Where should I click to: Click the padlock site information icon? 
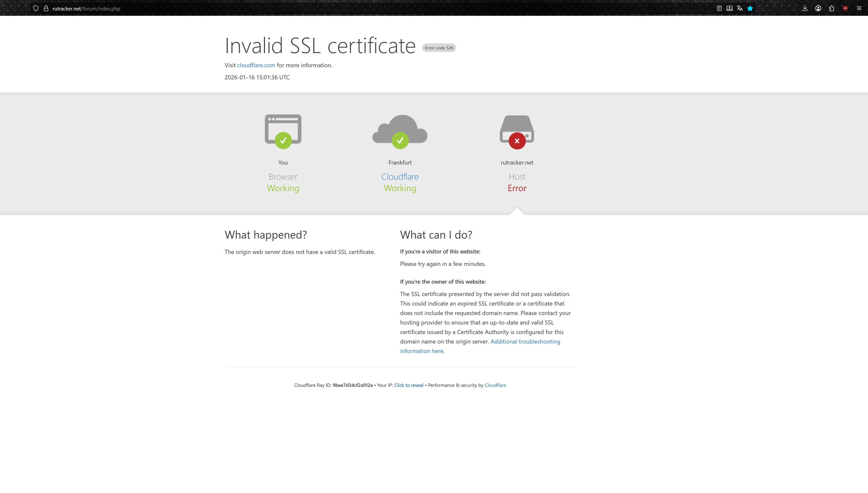(46, 9)
